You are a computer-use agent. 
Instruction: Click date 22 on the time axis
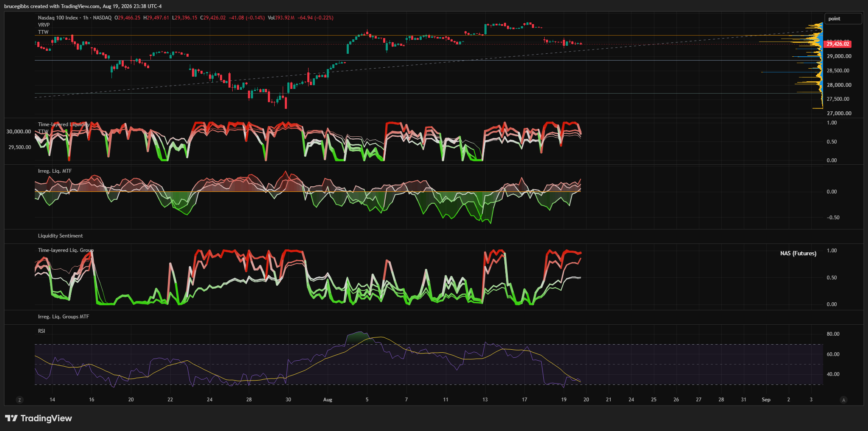point(170,400)
